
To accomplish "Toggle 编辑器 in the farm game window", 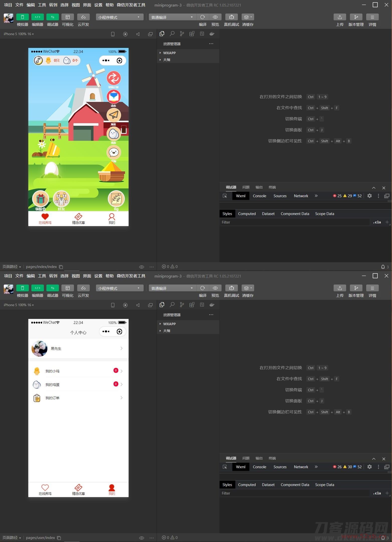I will [x=37, y=17].
